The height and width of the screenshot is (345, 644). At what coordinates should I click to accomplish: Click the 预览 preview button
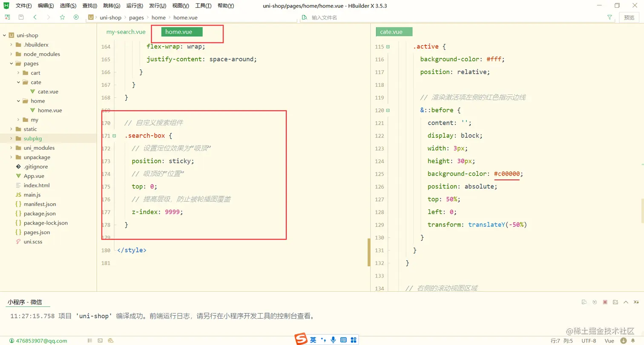(x=629, y=17)
